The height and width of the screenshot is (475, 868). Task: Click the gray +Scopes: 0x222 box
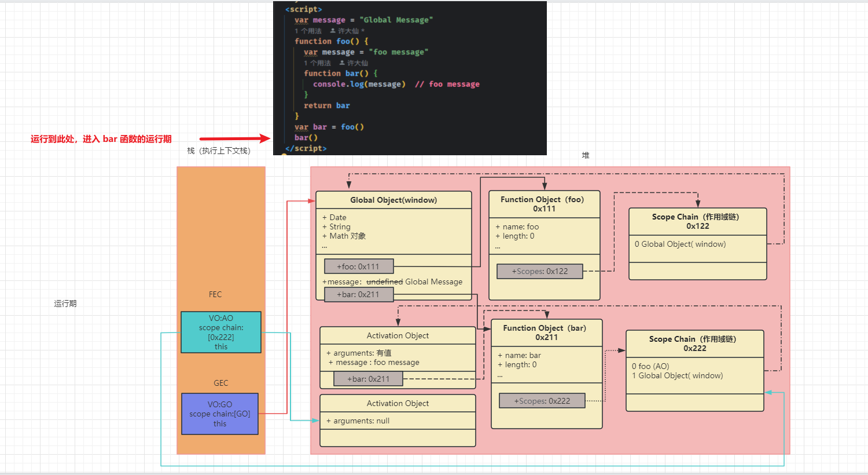[542, 401]
